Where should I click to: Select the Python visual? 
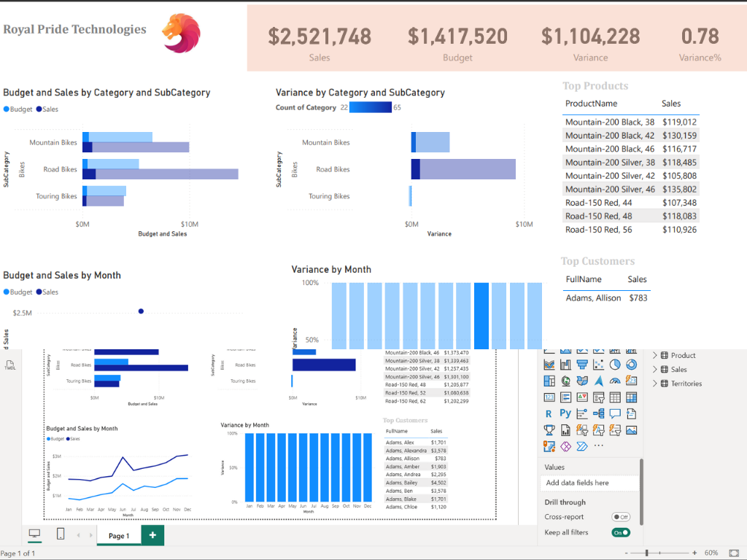click(x=565, y=413)
